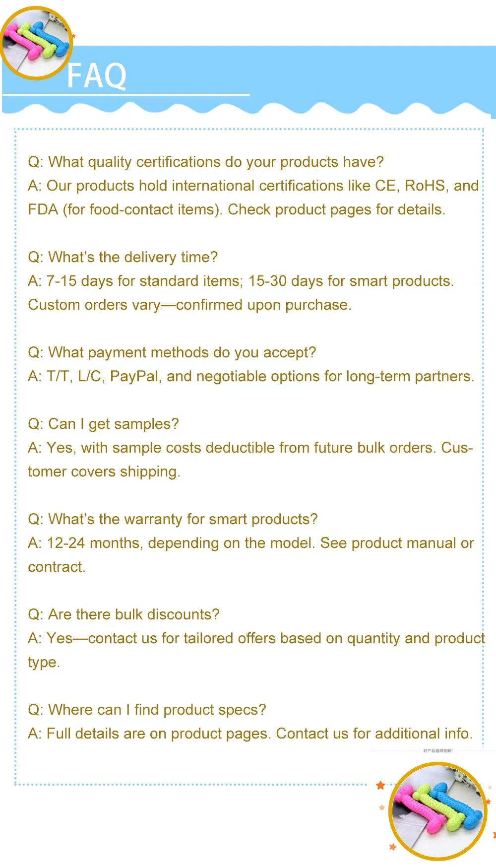Select the smart products warranty question
496x868 pixels.
173,519
